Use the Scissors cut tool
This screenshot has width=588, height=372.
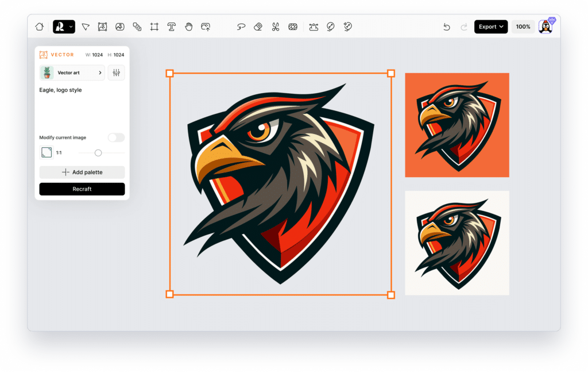click(274, 26)
